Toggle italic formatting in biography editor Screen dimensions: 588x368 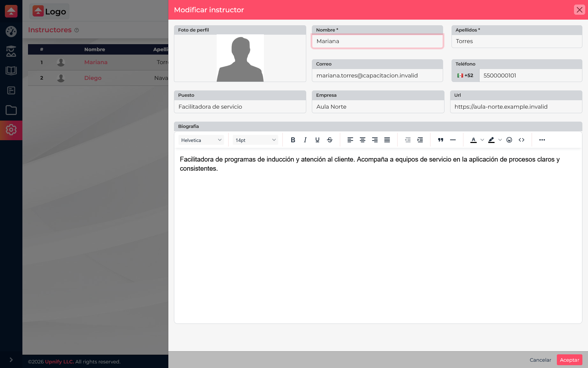(x=305, y=140)
